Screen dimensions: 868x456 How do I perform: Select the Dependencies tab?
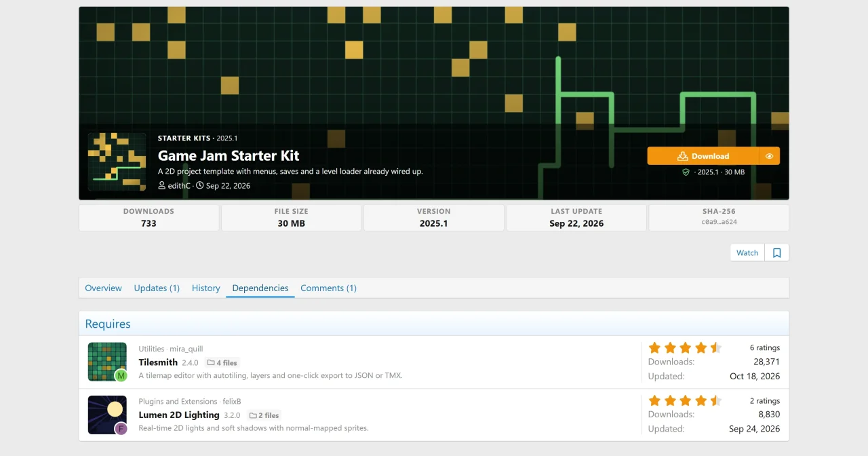coord(260,288)
